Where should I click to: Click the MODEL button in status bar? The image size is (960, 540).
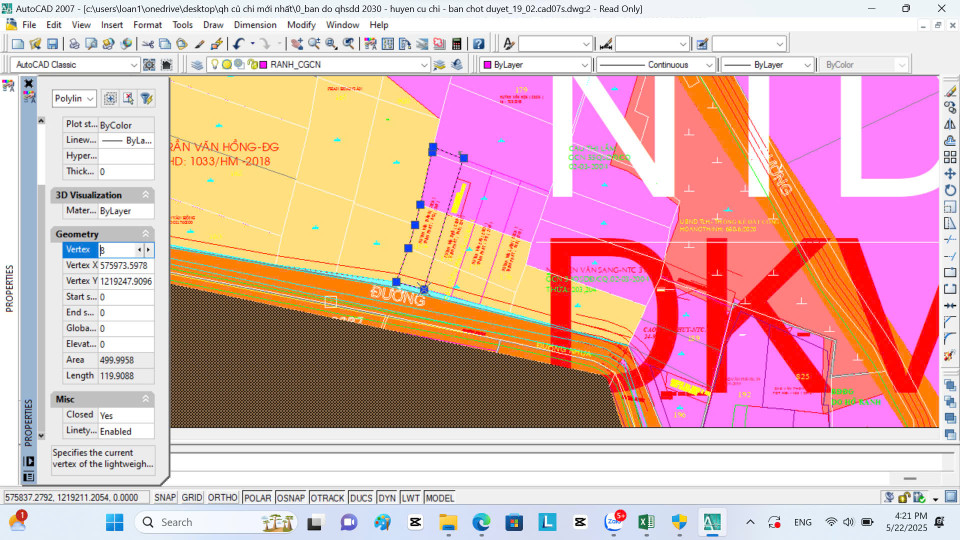point(440,498)
